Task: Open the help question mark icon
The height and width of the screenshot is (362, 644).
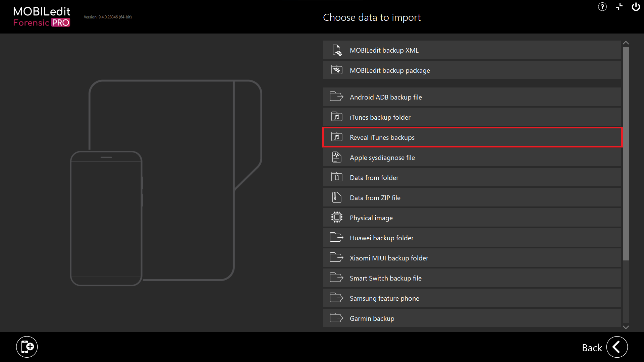Action: coord(602,7)
